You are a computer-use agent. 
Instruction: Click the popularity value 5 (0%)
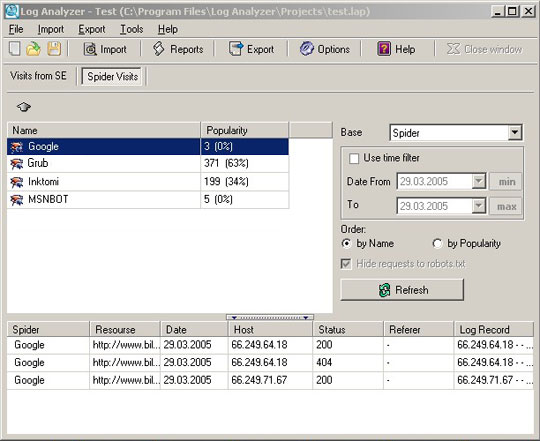tap(218, 199)
